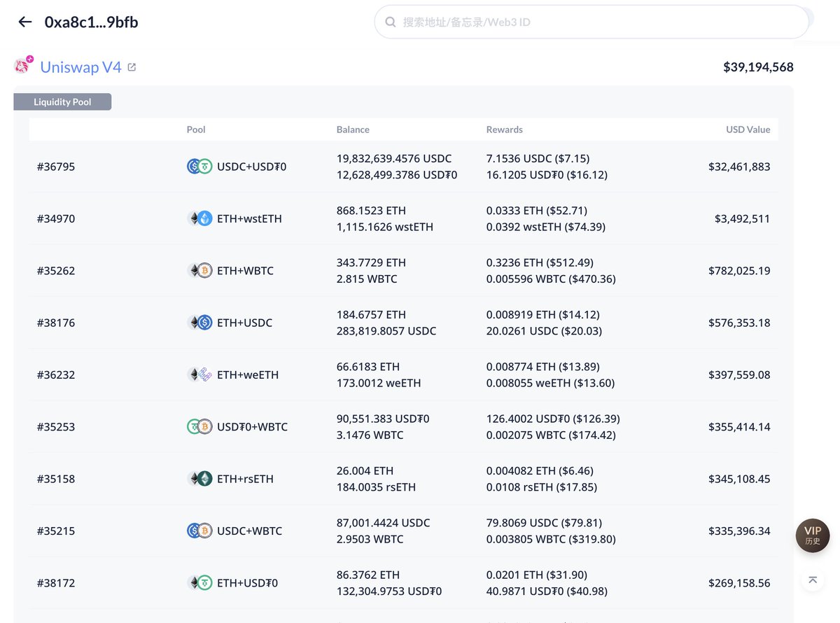840x623 pixels.
Task: Click the USD Value column header
Action: click(x=748, y=129)
